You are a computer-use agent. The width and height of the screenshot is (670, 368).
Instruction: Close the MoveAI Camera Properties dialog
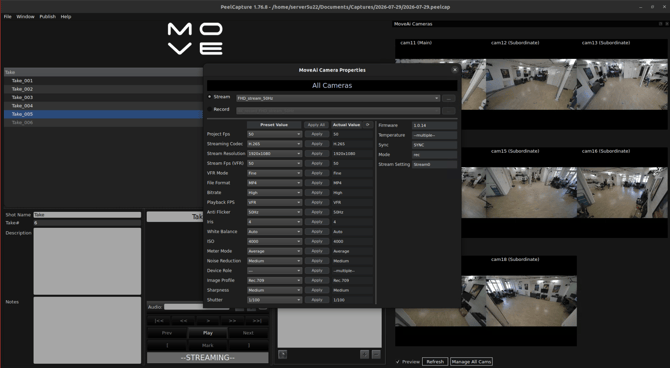tap(455, 70)
